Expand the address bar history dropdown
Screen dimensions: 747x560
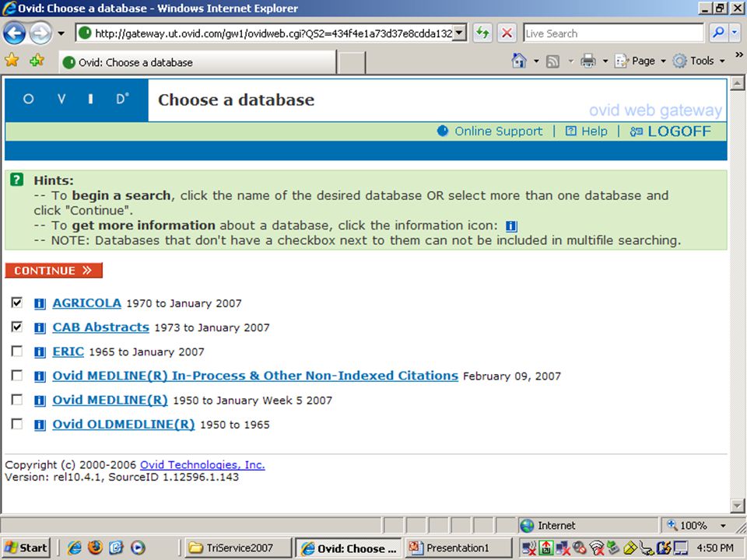pyautogui.click(x=459, y=33)
